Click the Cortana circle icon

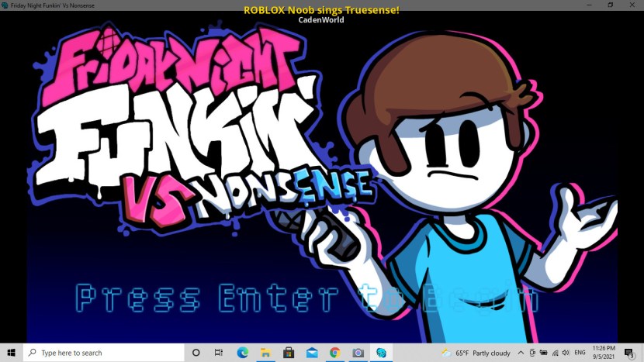coord(196,353)
